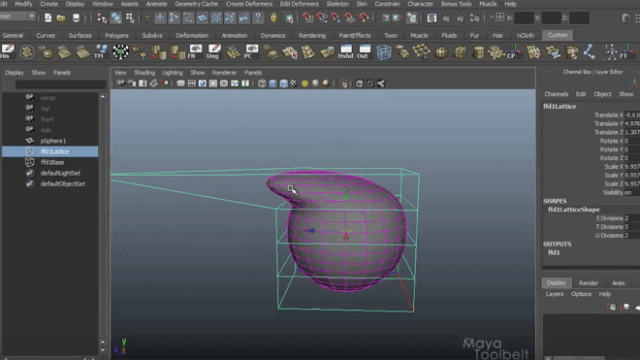Click the Outliner search field
This screenshot has height=360, width=640.
tap(61, 84)
